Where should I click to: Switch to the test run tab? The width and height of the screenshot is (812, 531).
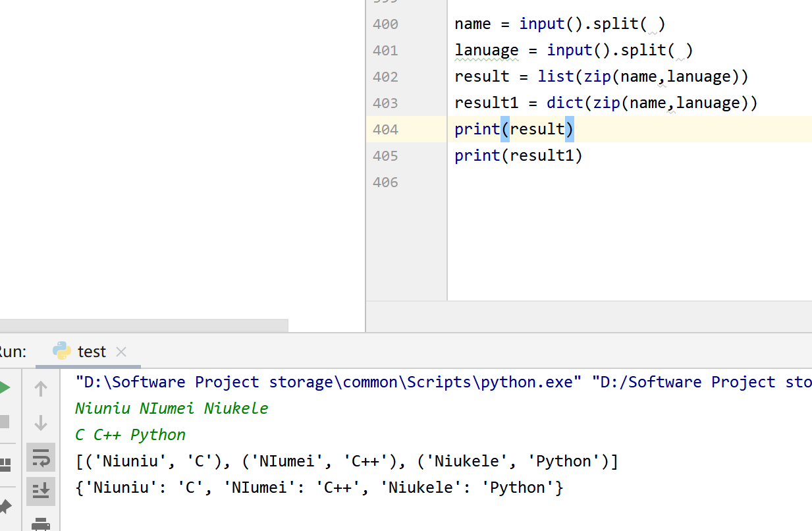88,351
